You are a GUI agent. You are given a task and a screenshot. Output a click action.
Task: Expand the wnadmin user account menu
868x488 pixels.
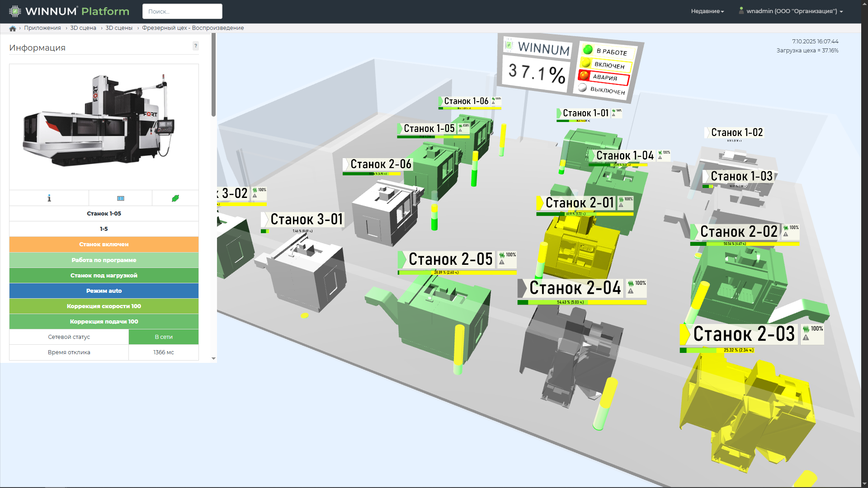coord(791,11)
